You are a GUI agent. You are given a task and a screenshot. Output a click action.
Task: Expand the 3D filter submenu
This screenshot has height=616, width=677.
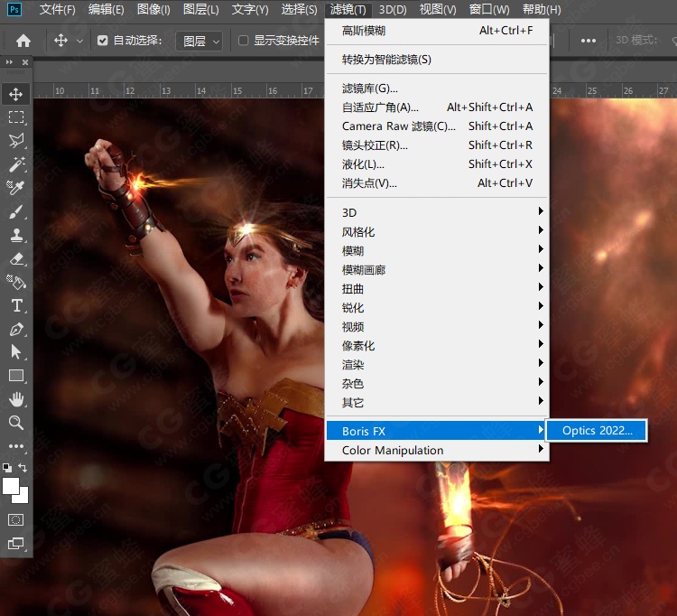point(437,212)
